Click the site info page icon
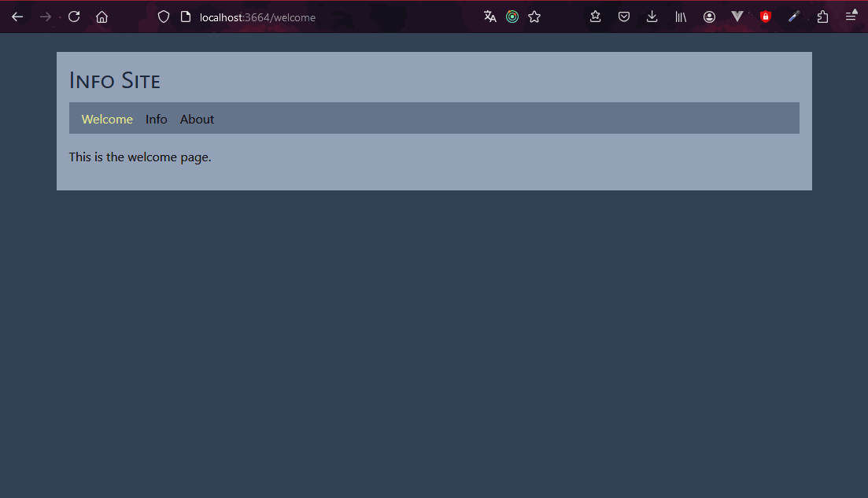Screen dimensions: 868x498 (x=186, y=17)
